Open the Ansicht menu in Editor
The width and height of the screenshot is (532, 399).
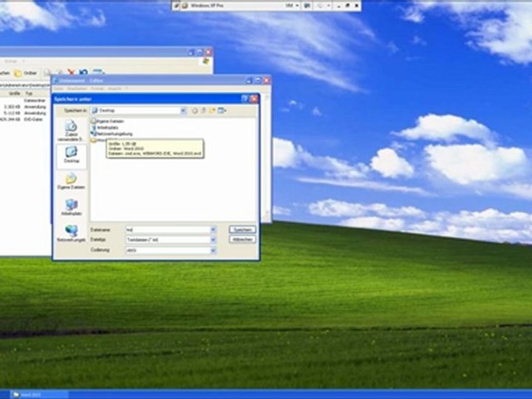tap(114, 89)
